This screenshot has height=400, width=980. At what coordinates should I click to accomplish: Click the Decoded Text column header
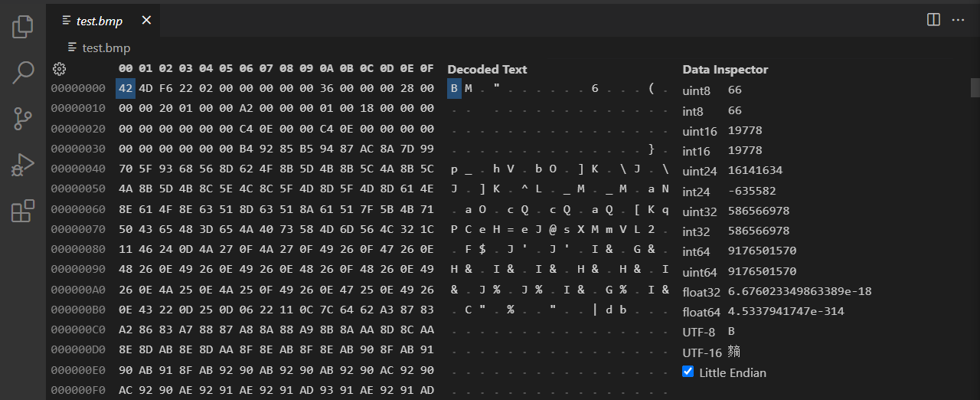pyautogui.click(x=487, y=69)
